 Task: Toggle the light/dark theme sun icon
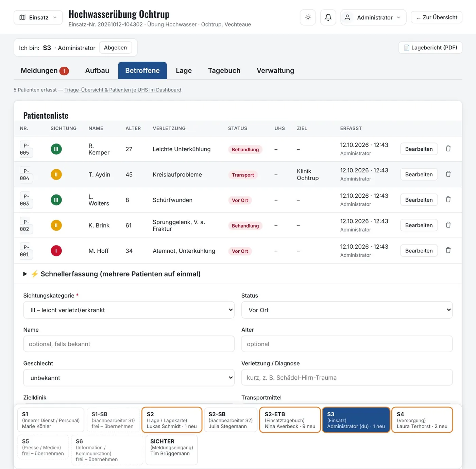(x=308, y=17)
